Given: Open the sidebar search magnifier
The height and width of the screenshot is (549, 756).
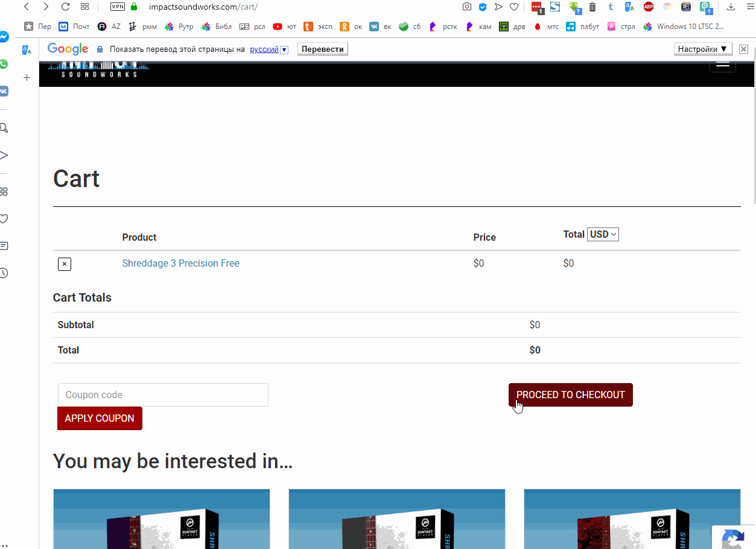Looking at the screenshot, I should coord(4,128).
